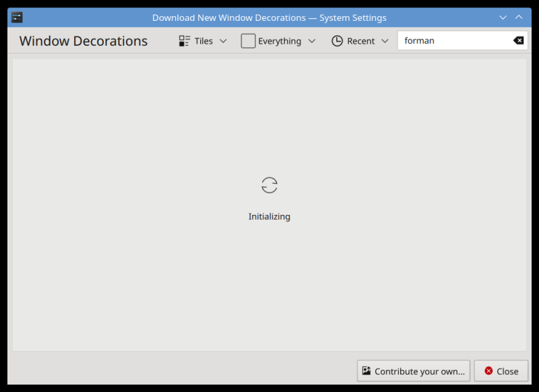Screen dimensions: 539x392
Task: Click the clock icon beside Recent
Action: (x=337, y=40)
